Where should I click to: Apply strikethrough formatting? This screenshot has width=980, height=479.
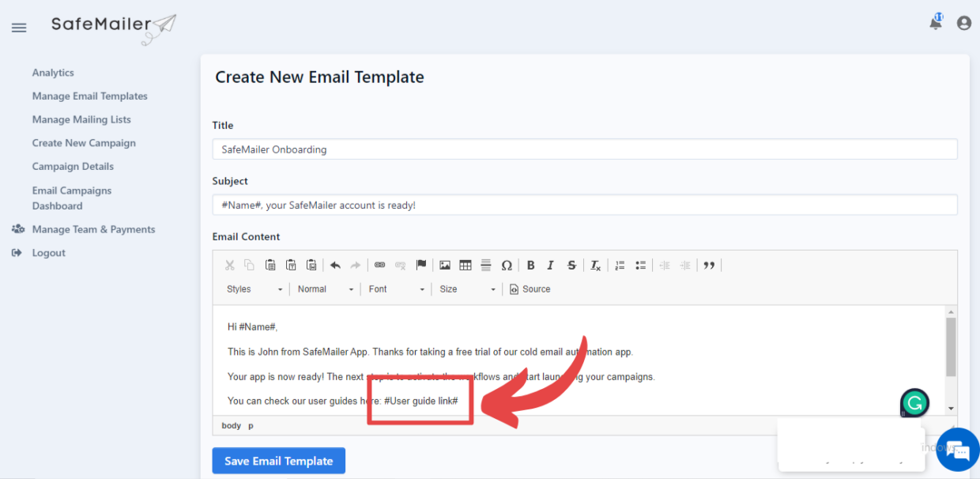[x=571, y=265]
